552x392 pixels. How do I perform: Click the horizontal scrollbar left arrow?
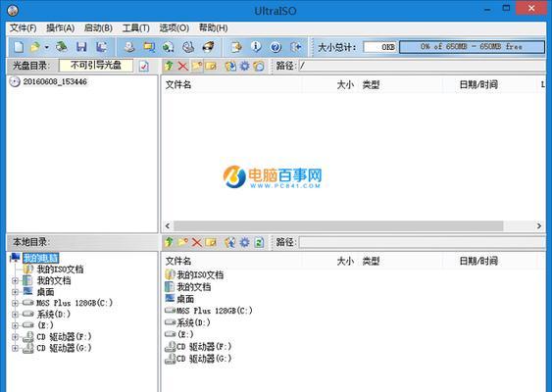click(x=168, y=226)
